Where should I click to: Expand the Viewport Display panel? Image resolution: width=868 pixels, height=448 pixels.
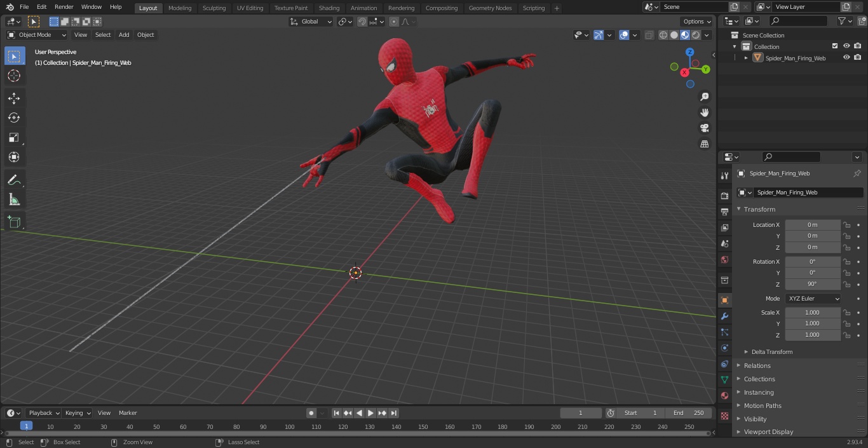[x=768, y=431]
